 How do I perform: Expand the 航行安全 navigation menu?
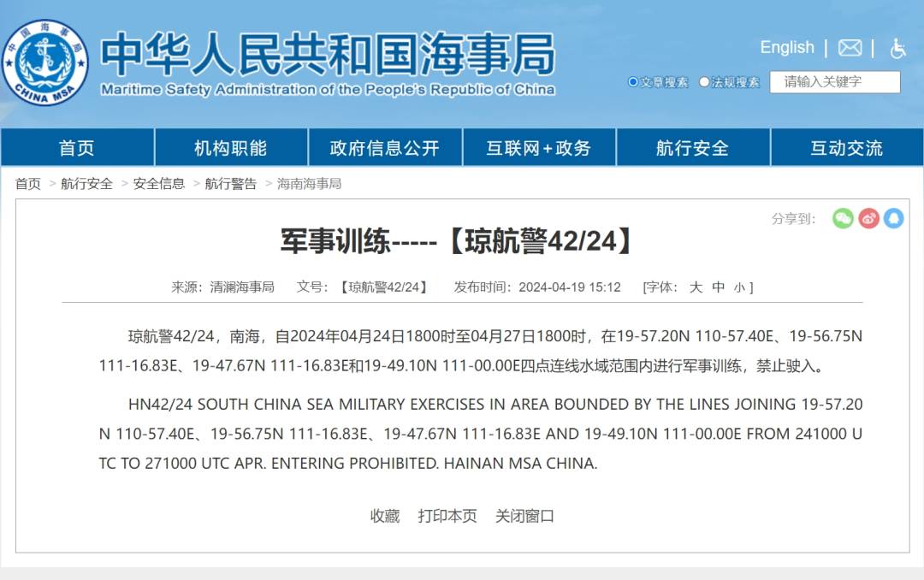point(693,148)
